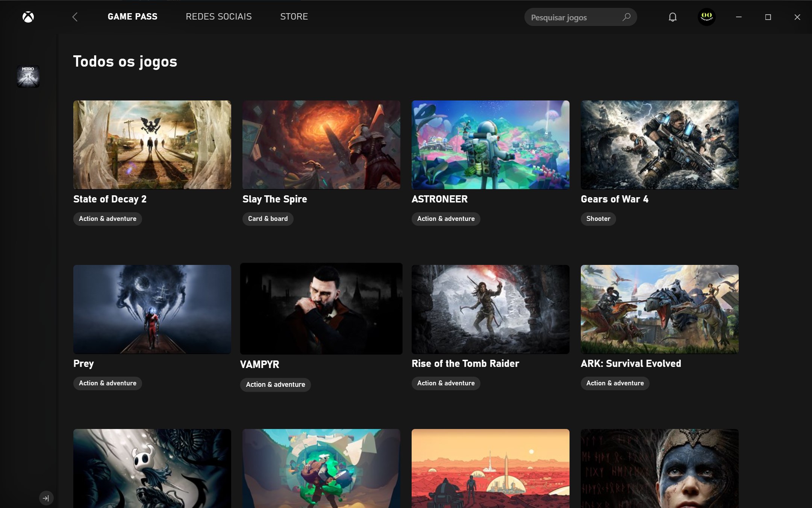Close the Xbox app window

[797, 17]
